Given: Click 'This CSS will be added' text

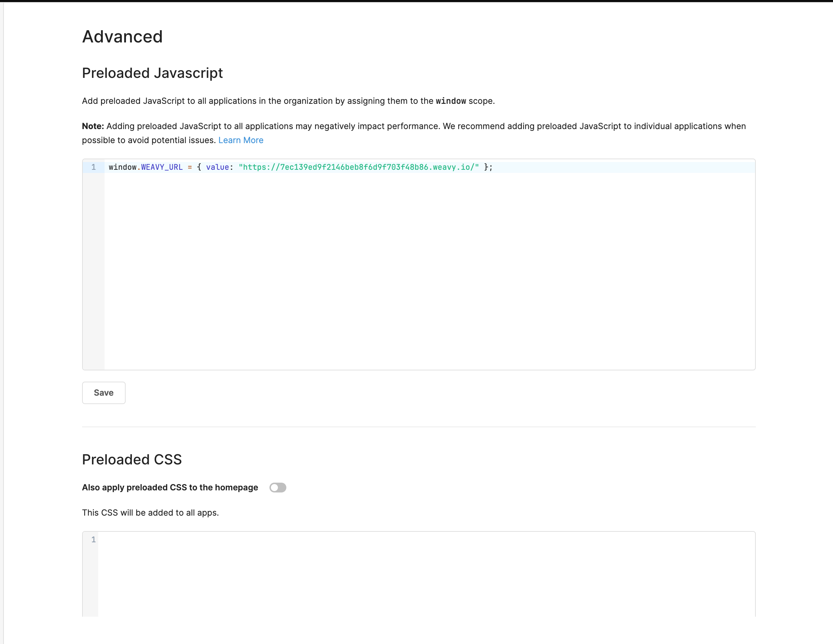Looking at the screenshot, I should coord(150,513).
